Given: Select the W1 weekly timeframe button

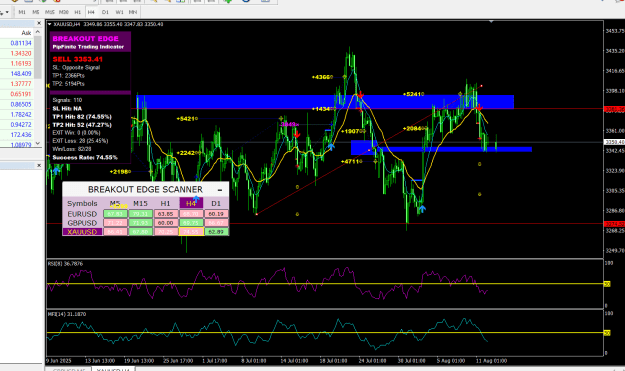Looking at the screenshot, I should (x=119, y=12).
